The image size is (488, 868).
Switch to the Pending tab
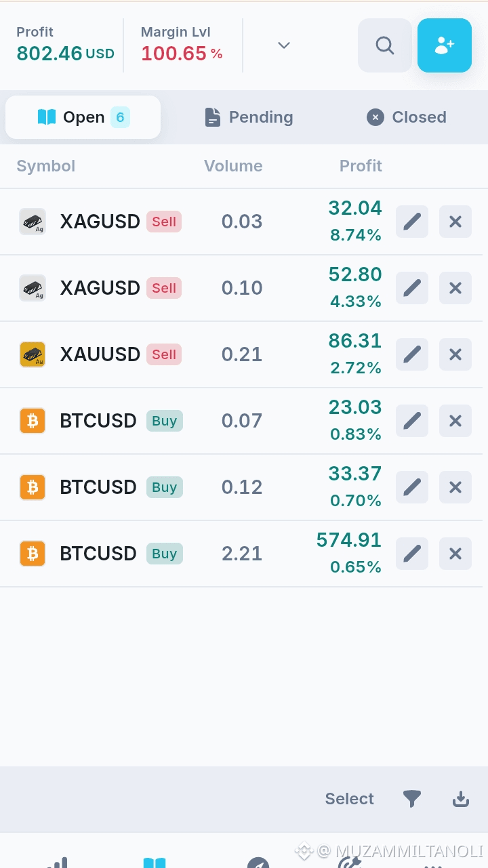(249, 117)
